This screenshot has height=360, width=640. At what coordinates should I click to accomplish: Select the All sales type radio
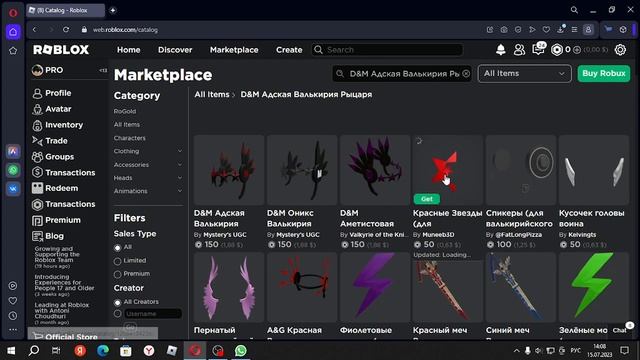tap(118, 248)
